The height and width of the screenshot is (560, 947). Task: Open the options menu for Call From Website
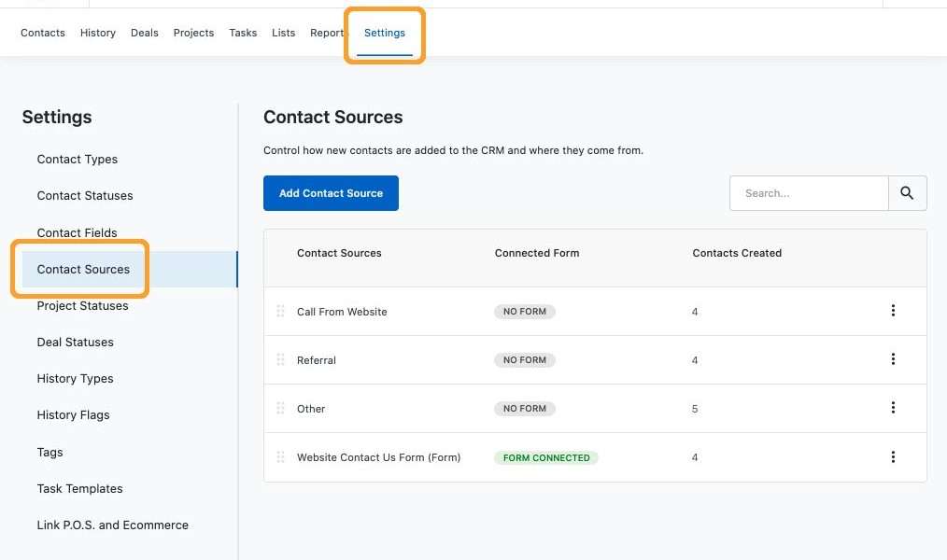(x=893, y=311)
